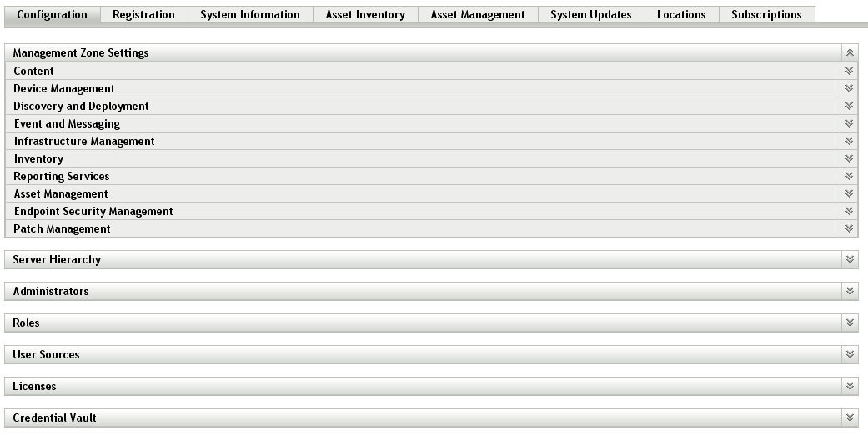Expand the Content section chevron
Viewport: 868px width, 440px height.
click(x=849, y=72)
